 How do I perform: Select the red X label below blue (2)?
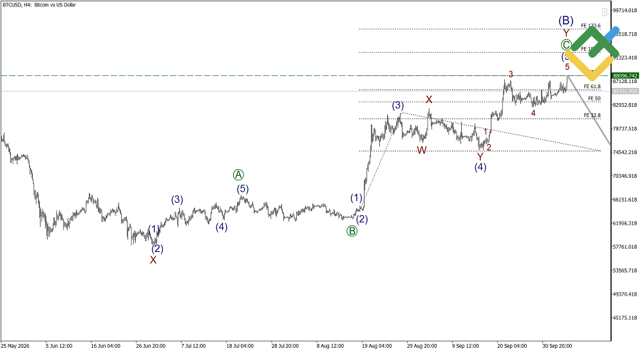click(153, 260)
